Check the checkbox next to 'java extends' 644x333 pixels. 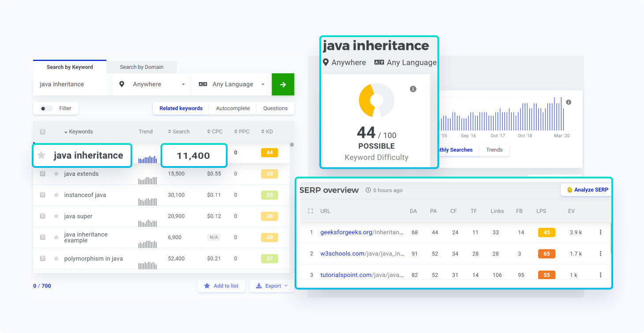(x=42, y=174)
